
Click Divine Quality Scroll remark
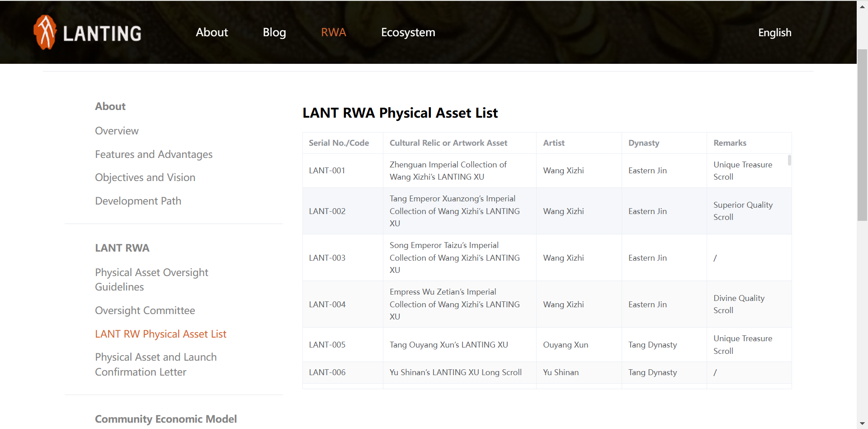point(749,304)
